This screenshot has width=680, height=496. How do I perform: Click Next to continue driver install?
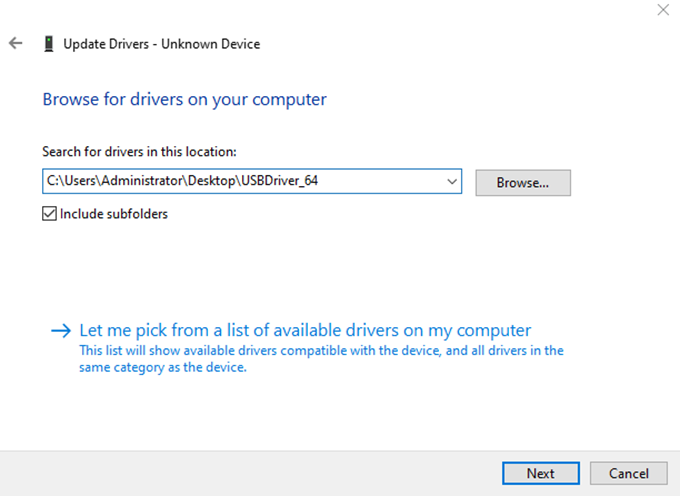541,473
